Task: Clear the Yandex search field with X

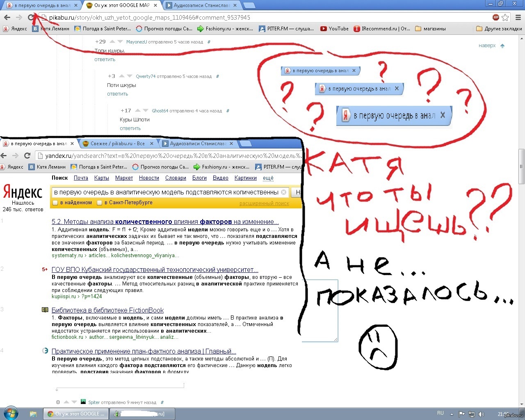Action: point(283,192)
